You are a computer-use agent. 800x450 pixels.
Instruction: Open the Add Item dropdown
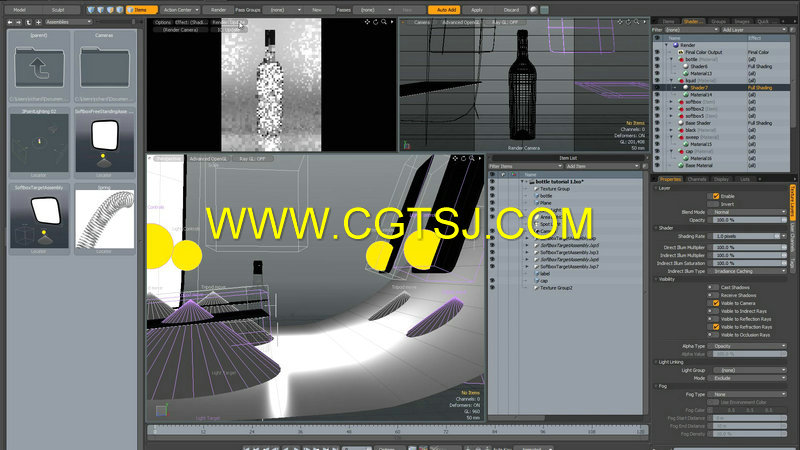point(602,166)
